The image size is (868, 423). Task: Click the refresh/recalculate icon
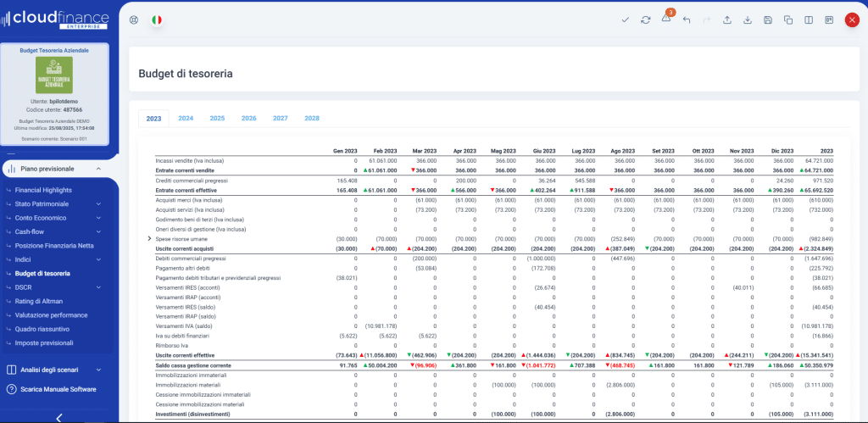click(645, 20)
